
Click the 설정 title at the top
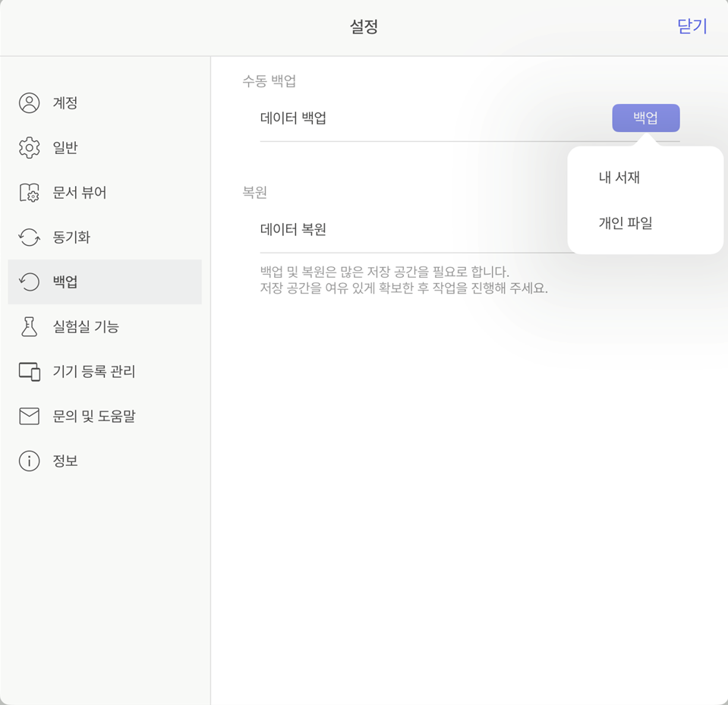364,27
